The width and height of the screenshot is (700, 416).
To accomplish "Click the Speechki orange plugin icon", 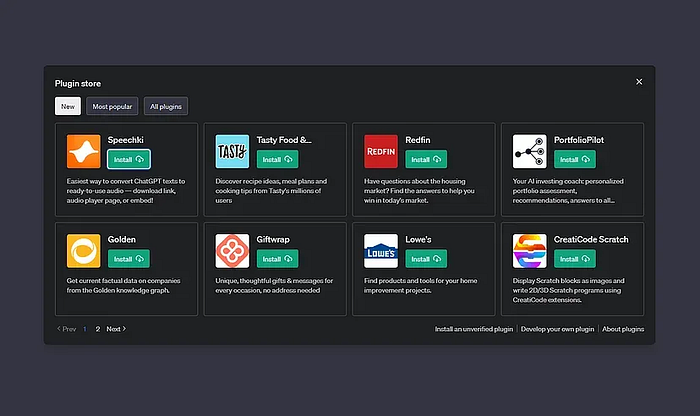I will click(x=83, y=151).
